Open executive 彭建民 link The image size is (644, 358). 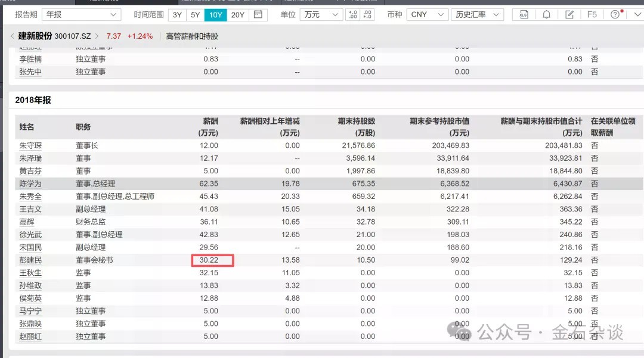pyautogui.click(x=30, y=260)
